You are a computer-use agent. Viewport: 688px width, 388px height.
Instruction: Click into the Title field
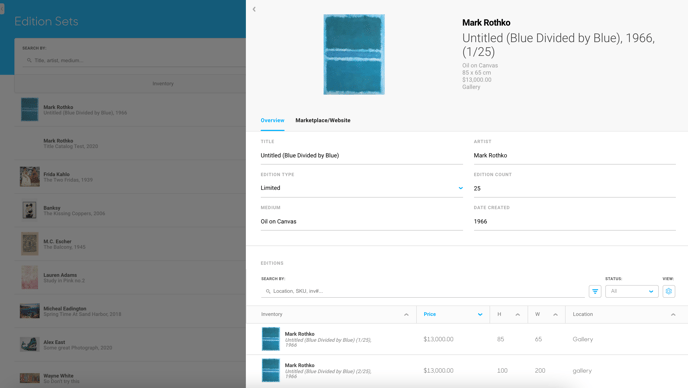(362, 155)
